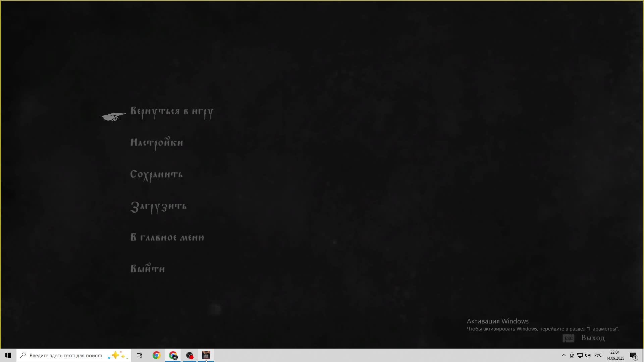Open the first Google Chrome taskbar icon

click(x=156, y=355)
